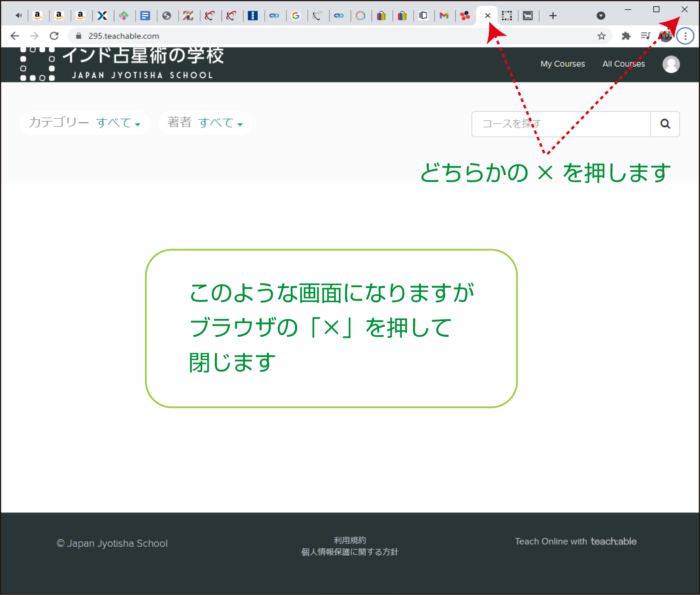Switch to the red dots favicon tab
This screenshot has width=700, height=595.
(465, 16)
